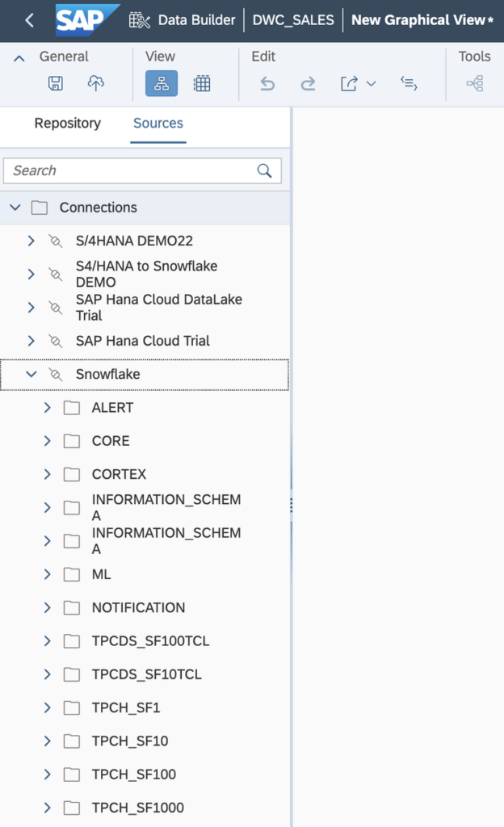The width and height of the screenshot is (504, 827).
Task: Select the S/4HANA DEMO22 label
Action: point(134,241)
